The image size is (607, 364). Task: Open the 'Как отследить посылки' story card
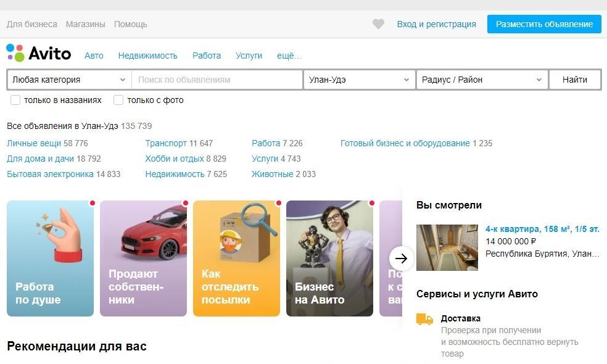point(236,258)
